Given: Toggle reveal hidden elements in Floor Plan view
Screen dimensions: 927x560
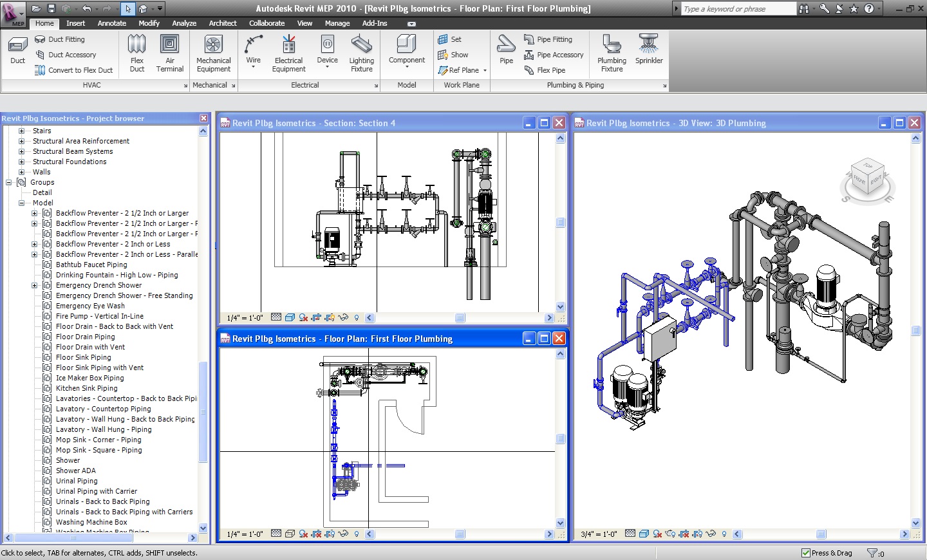Looking at the screenshot, I should 356,534.
